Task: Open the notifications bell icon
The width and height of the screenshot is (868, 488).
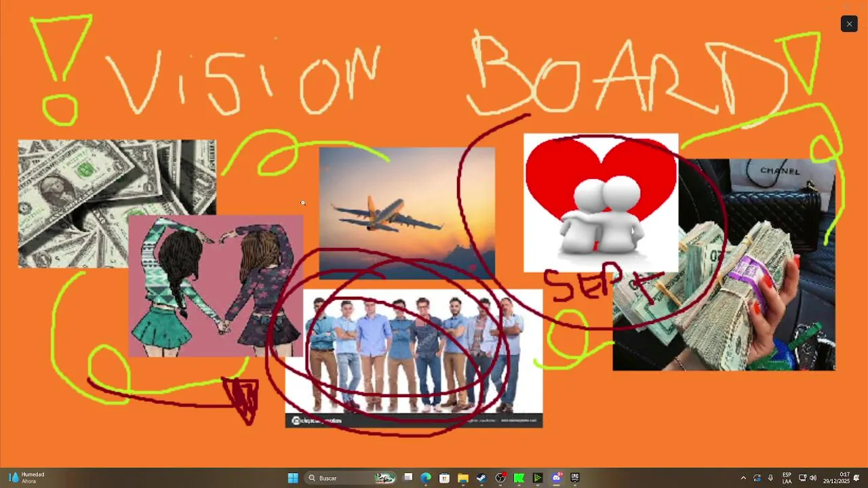Action: click(857, 478)
